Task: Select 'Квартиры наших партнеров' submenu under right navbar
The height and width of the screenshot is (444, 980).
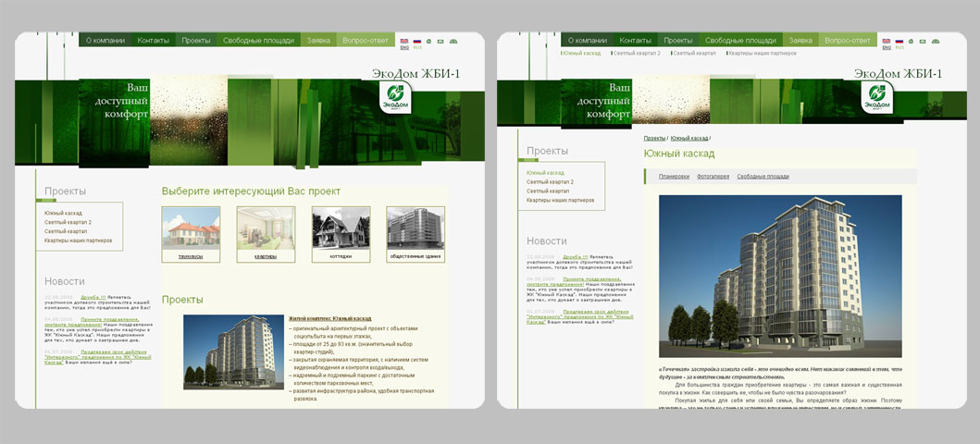Action: 763,53
